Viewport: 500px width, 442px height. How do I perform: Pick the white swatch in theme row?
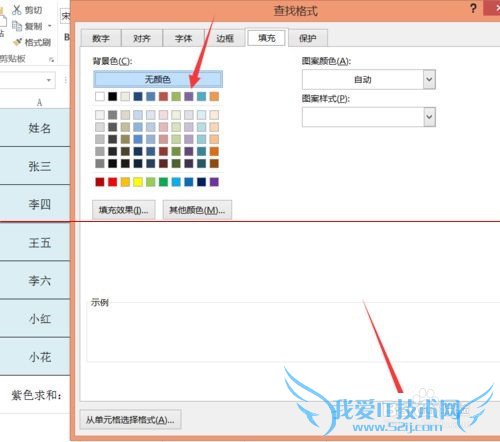pyautogui.click(x=100, y=96)
